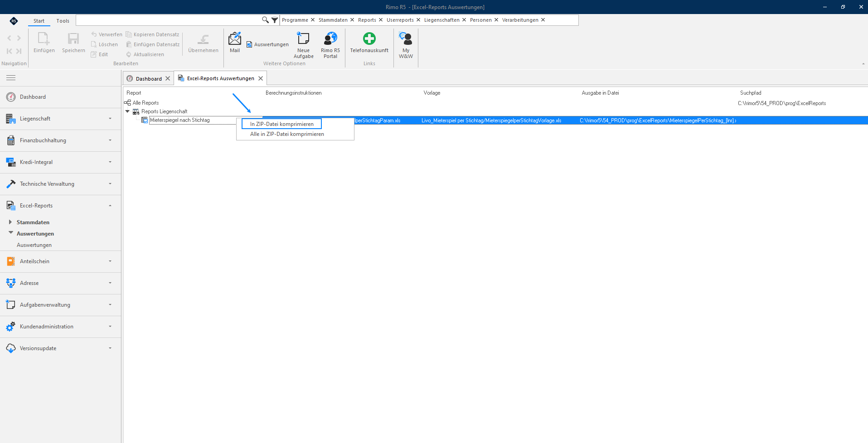Close the Dashboard tab
Viewport: 868px width, 443px height.
pos(168,78)
